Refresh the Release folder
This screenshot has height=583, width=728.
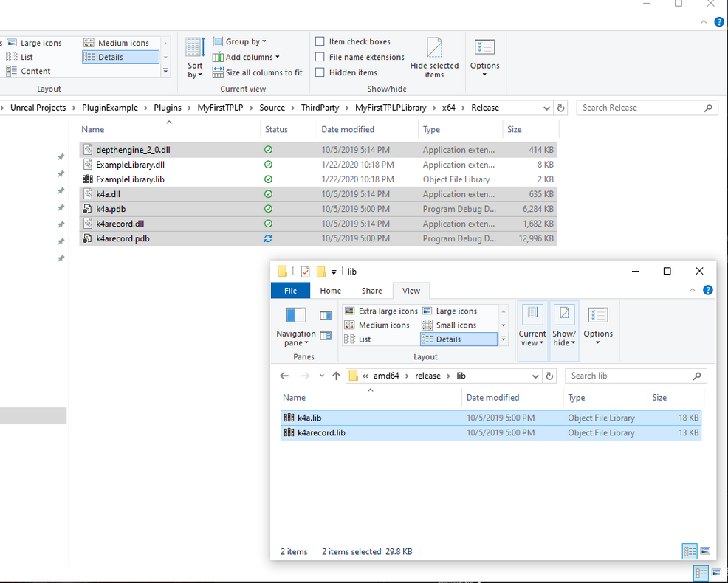click(x=561, y=108)
